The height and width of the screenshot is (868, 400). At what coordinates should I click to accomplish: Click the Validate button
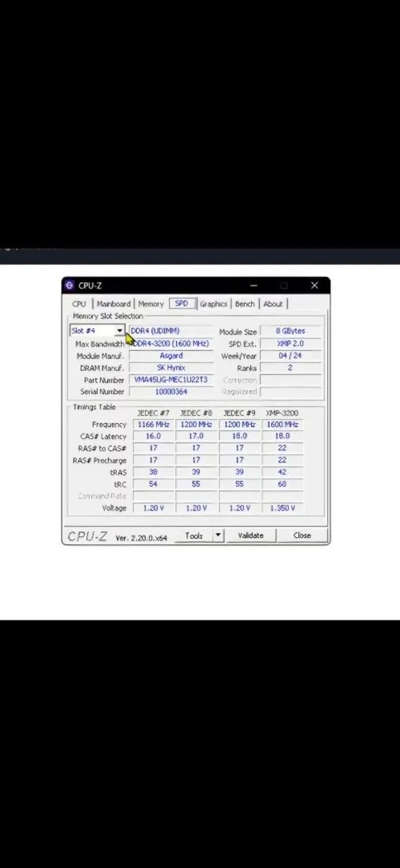click(x=250, y=535)
